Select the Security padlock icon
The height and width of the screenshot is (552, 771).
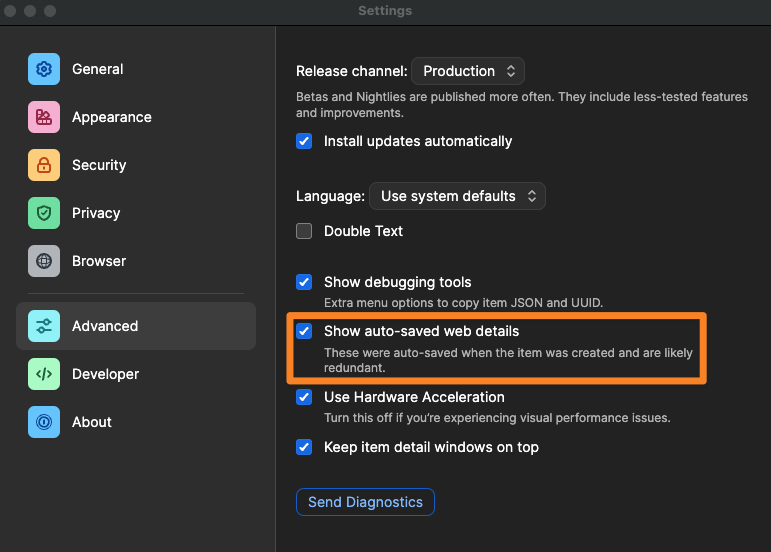click(44, 165)
